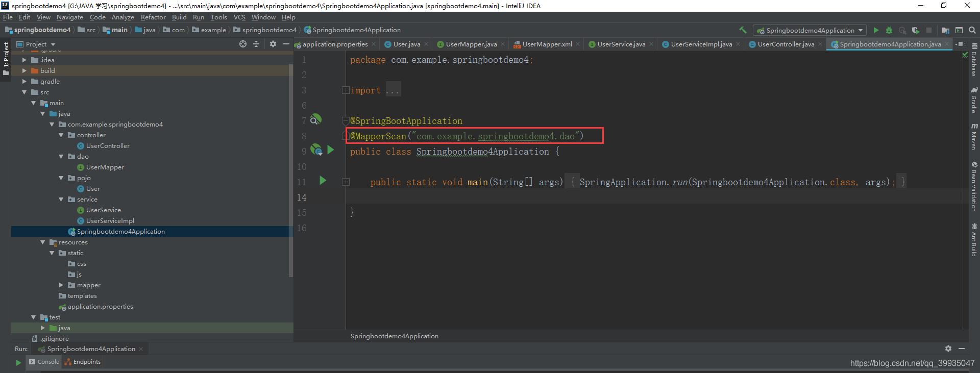Click the main breadcrumb in navigation bar
This screenshot has width=980, height=373.
(x=115, y=30)
